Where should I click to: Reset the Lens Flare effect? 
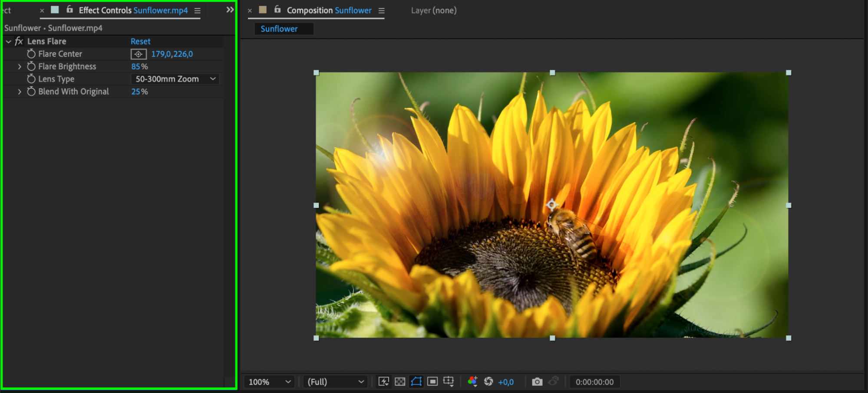pyautogui.click(x=140, y=41)
